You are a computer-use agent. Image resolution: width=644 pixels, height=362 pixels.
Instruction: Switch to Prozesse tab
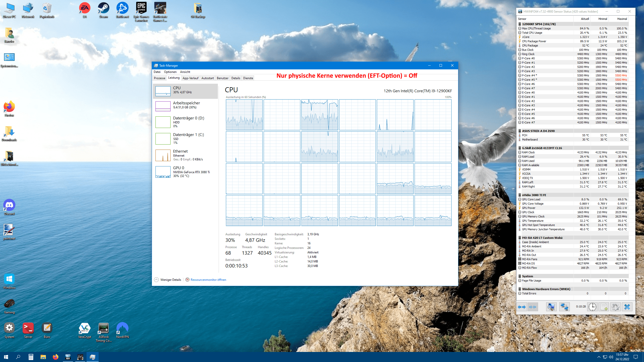coord(159,78)
